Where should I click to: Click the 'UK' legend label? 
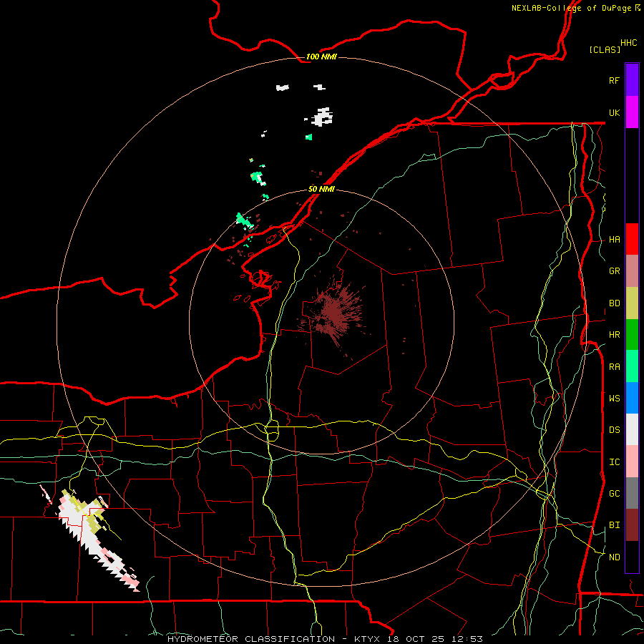point(615,112)
